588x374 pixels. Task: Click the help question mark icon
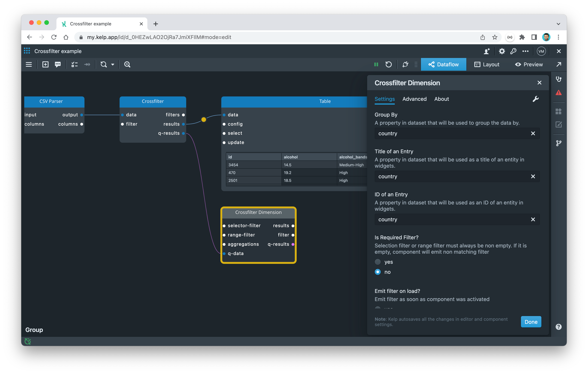pyautogui.click(x=558, y=327)
